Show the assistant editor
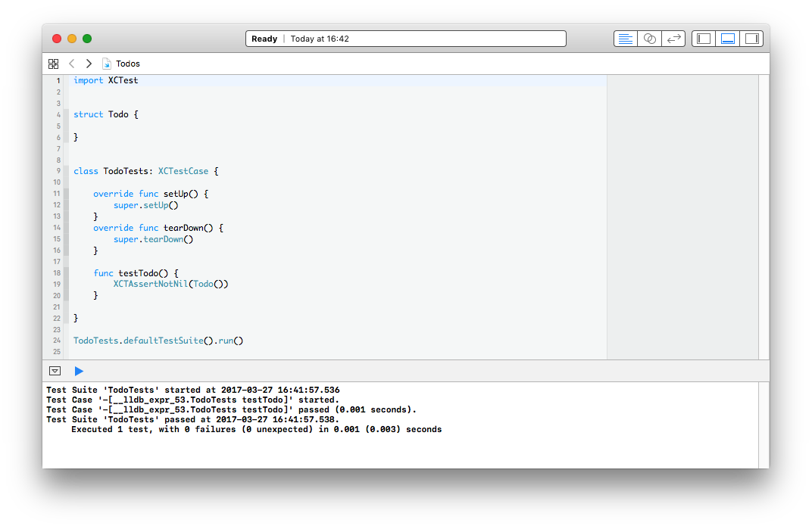812x529 pixels. tap(649, 39)
